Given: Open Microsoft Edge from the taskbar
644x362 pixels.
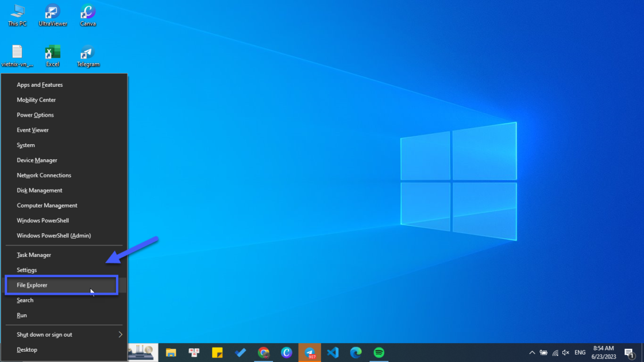Looking at the screenshot, I should pos(356,352).
